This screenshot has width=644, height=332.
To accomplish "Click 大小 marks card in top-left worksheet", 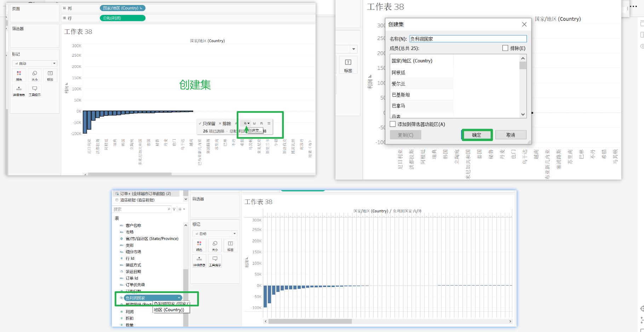I will point(35,75).
